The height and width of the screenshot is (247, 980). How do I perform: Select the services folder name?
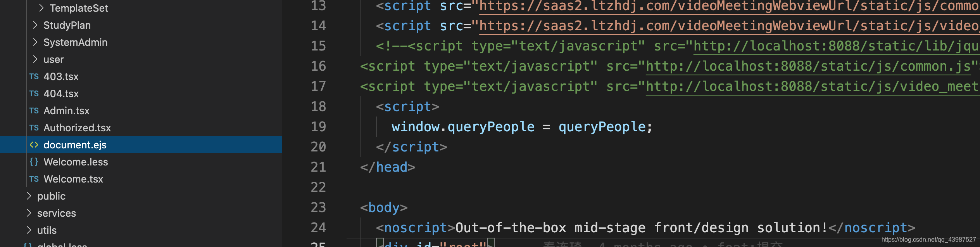click(x=57, y=213)
